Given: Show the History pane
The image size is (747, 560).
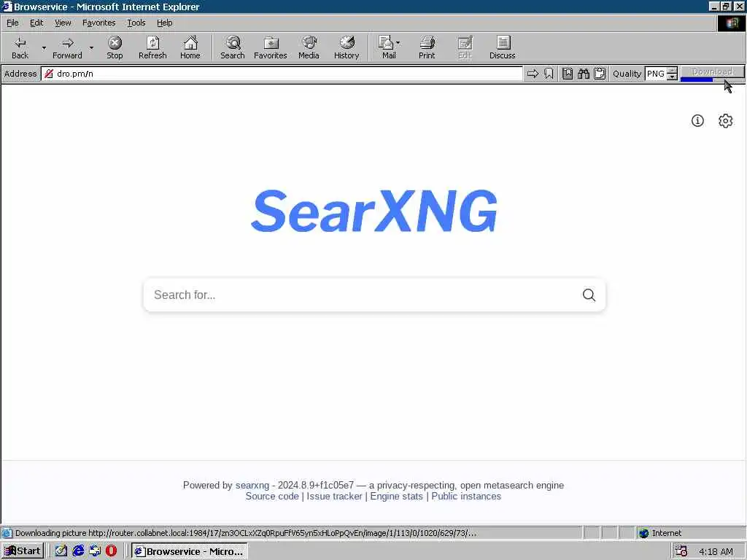Looking at the screenshot, I should coord(347,47).
